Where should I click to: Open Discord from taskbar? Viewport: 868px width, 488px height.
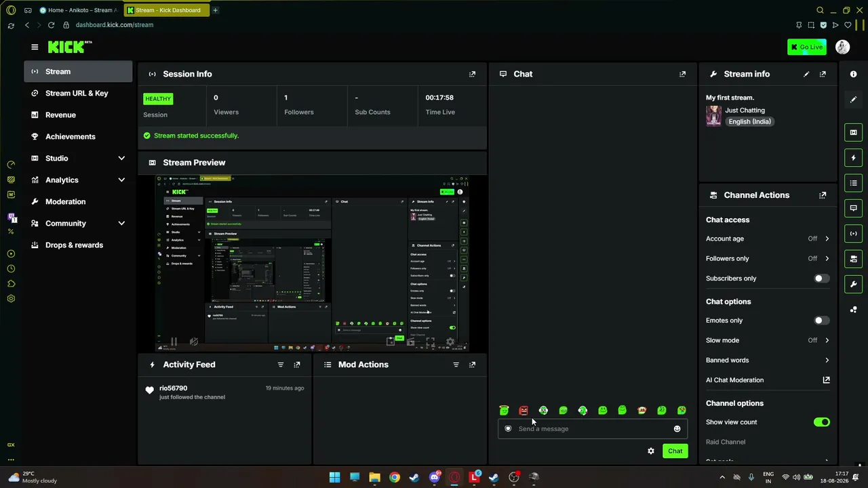(435, 477)
